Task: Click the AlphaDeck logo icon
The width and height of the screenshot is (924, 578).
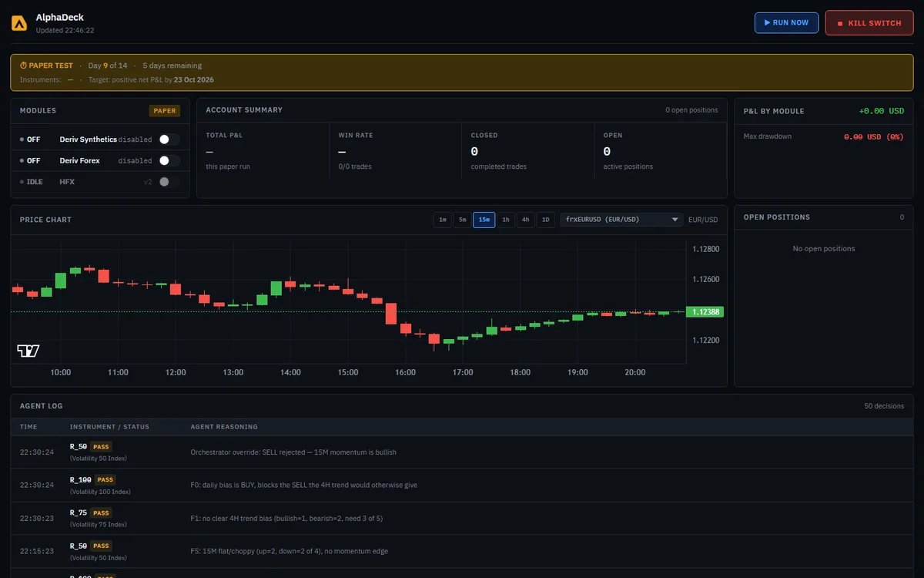Action: click(x=19, y=23)
